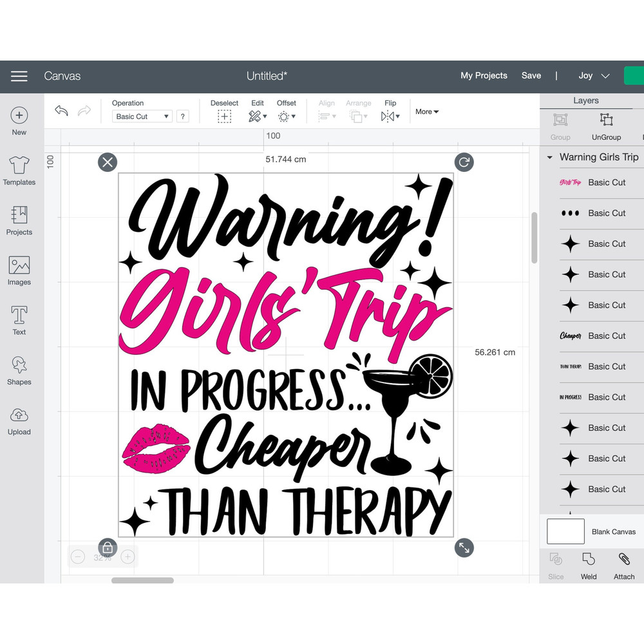Click the Undo arrow
This screenshot has height=644, width=644.
click(x=61, y=111)
